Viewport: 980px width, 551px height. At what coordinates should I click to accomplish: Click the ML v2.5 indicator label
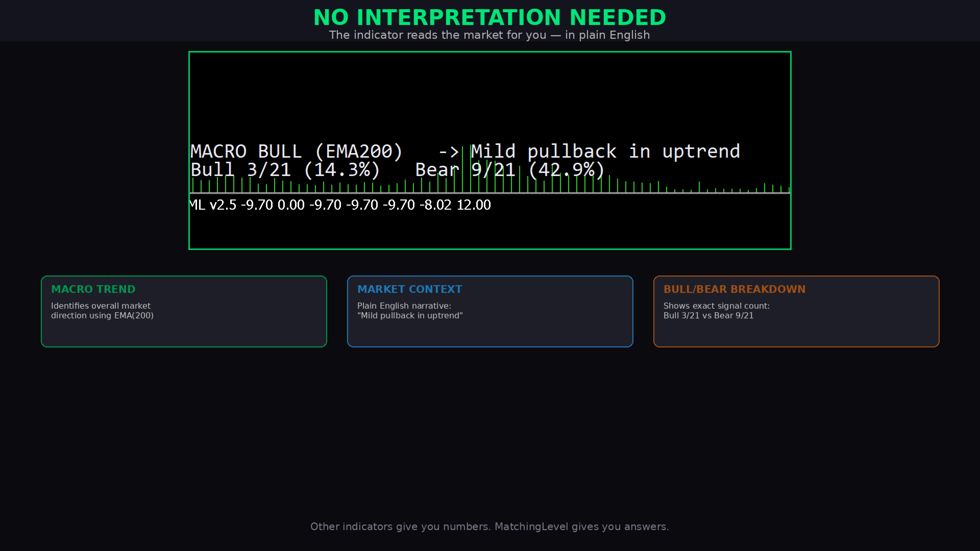(x=213, y=205)
